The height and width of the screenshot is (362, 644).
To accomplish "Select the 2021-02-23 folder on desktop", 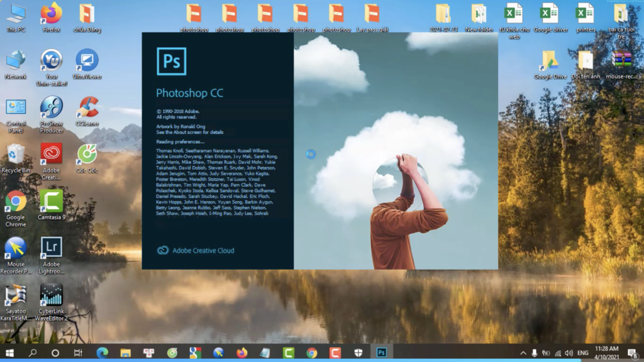I will coord(443,18).
